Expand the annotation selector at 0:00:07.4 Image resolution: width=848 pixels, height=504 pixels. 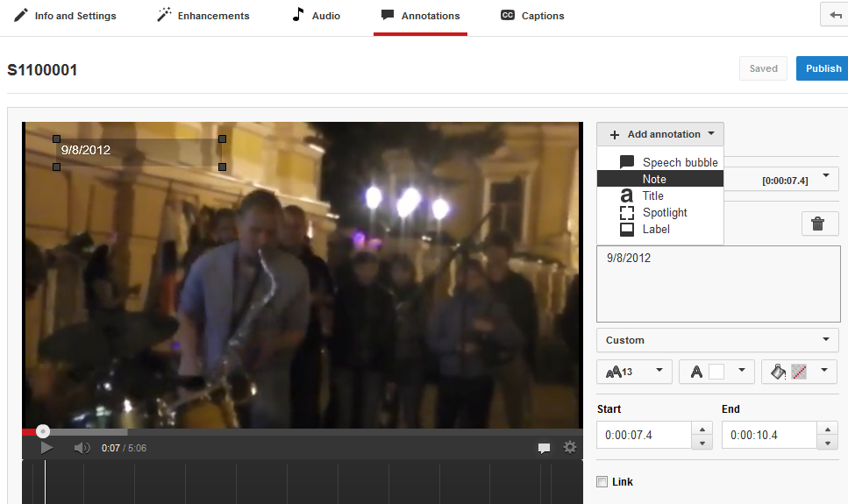[x=826, y=176]
